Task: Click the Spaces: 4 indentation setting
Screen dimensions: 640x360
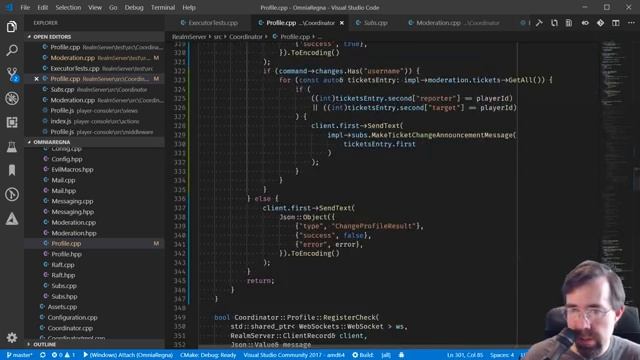Action: click(x=502, y=355)
